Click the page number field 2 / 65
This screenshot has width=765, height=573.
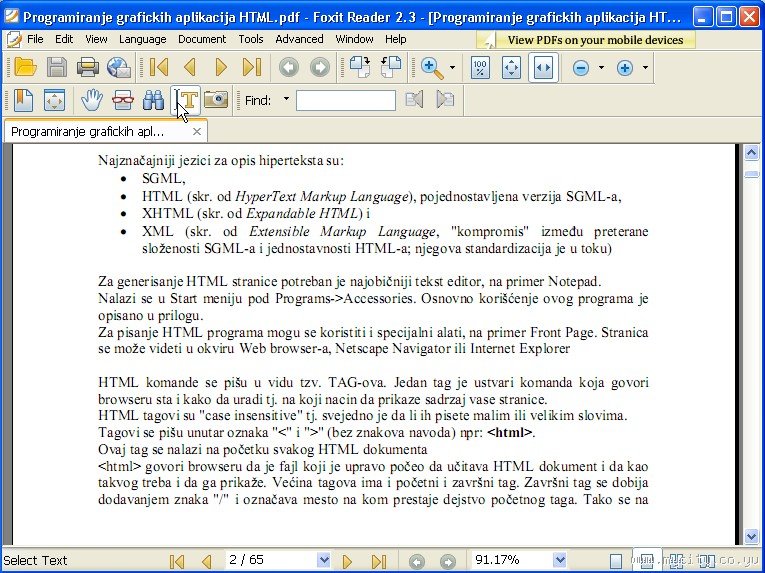pyautogui.click(x=271, y=560)
